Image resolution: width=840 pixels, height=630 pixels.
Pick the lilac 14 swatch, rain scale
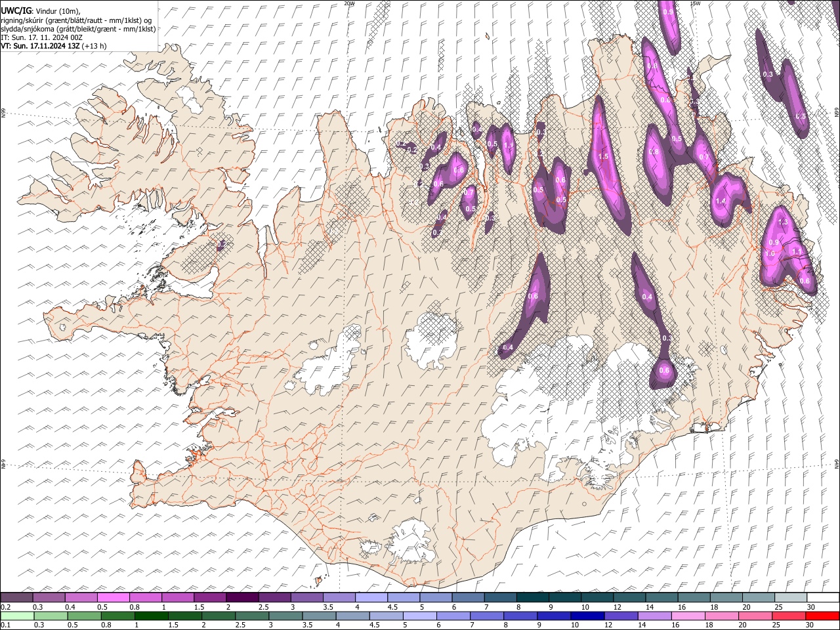click(x=654, y=616)
